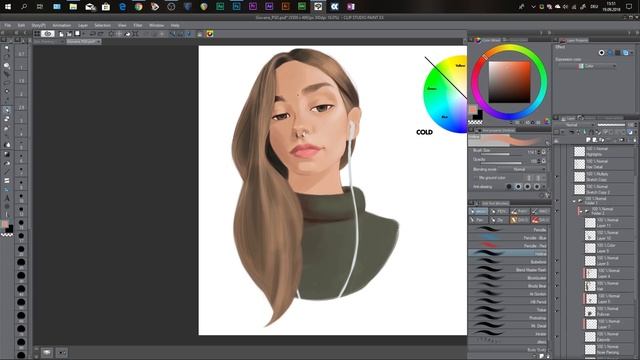Switch to the Giovanni_PSD.psd document tab
This screenshot has width=640, height=360.
[x=83, y=41]
